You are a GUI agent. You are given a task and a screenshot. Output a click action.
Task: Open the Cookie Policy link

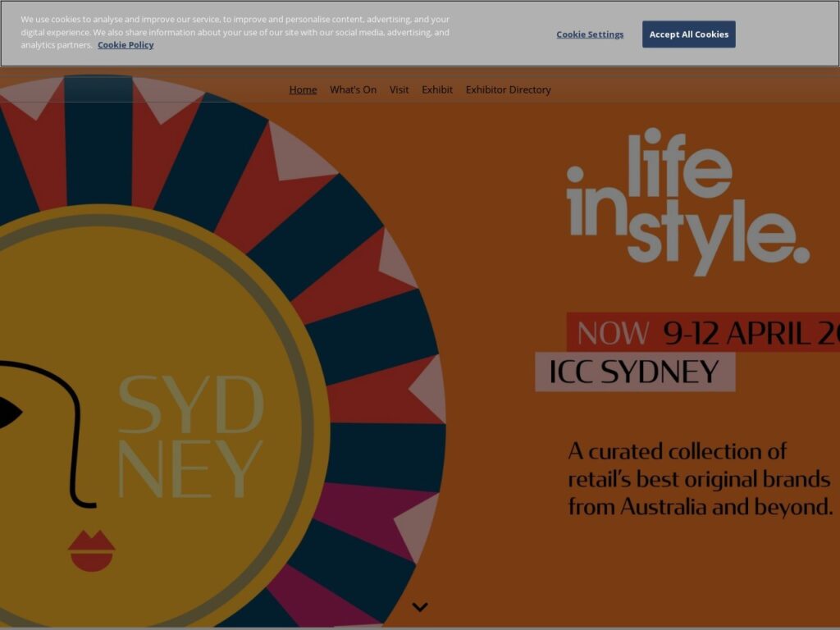point(126,45)
